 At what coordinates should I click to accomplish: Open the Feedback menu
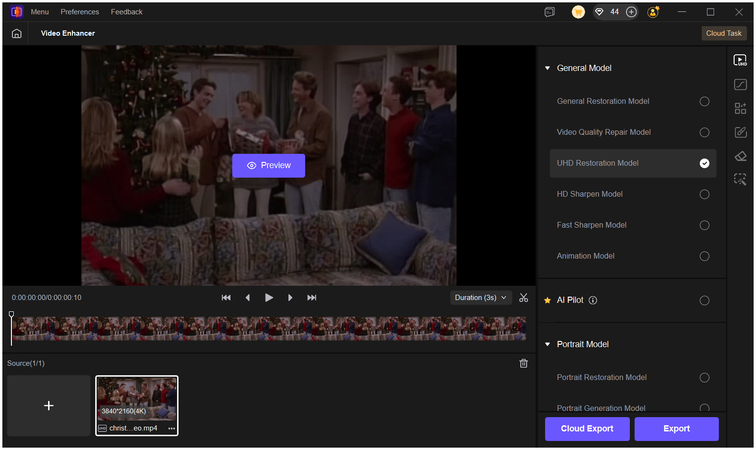click(126, 12)
